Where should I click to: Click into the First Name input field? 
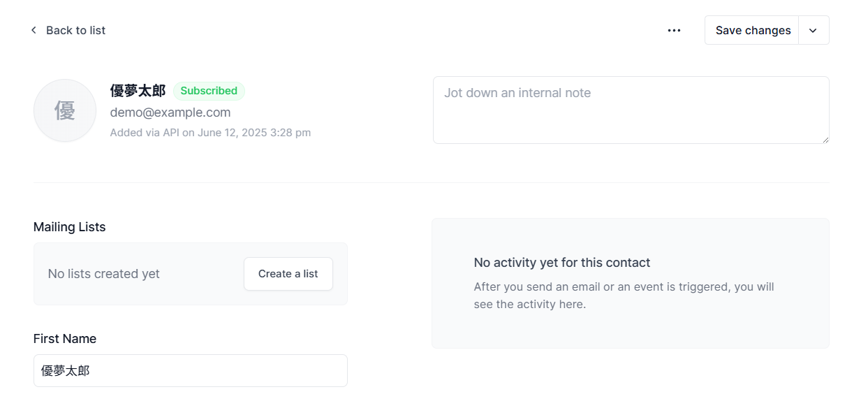point(190,370)
